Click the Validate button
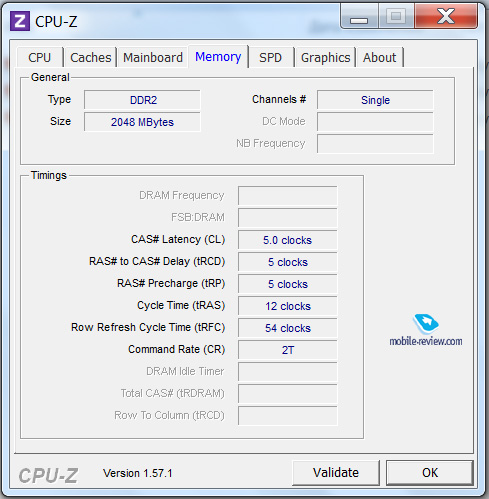Viewport: 489px width, 499px height. (x=336, y=473)
